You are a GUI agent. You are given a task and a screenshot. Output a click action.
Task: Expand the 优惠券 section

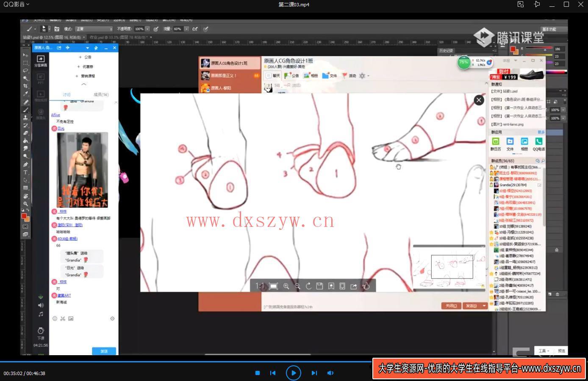(x=85, y=67)
